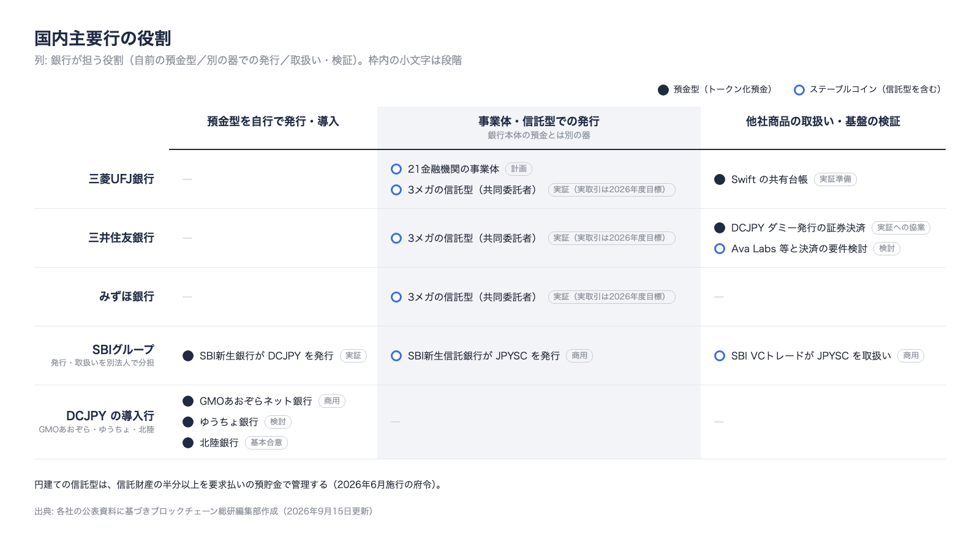
Task: Click the filled dot beside SBI新生銀行が DCJPY を発行
Action: point(188,356)
